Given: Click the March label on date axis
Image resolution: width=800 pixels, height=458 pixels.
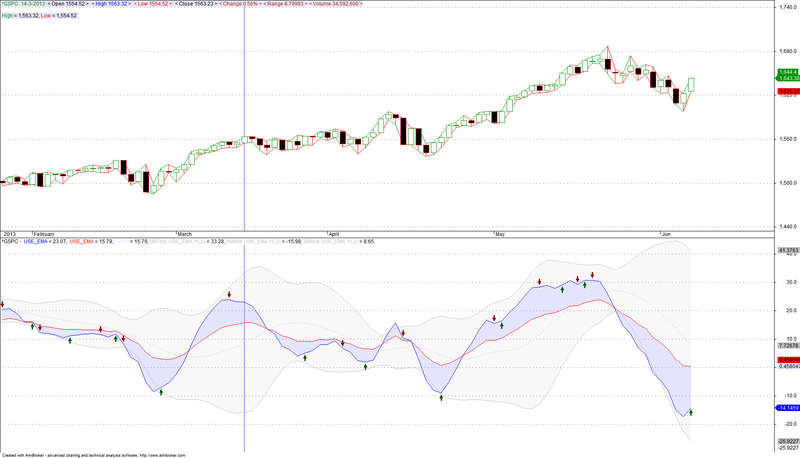Looking at the screenshot, I should pos(184,234).
